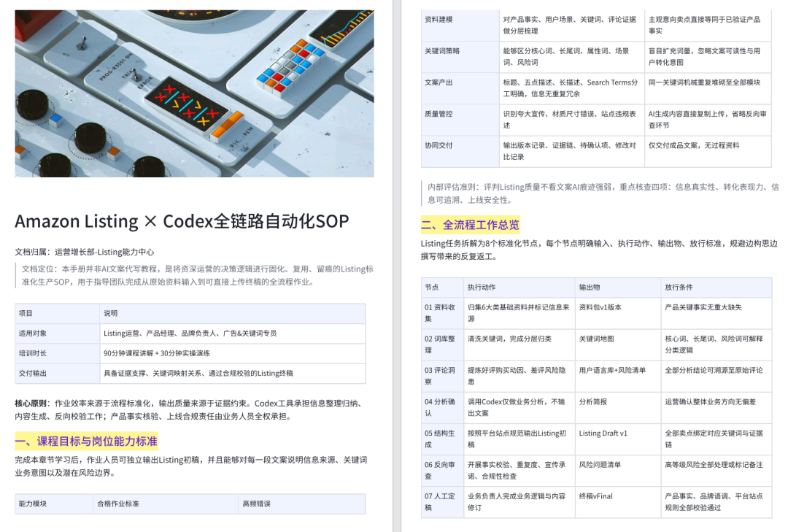Click the cell 'AI生成内容直接复制上传，省略反向审查环节'
This screenshot has width=788, height=532.
pyautogui.click(x=708, y=120)
